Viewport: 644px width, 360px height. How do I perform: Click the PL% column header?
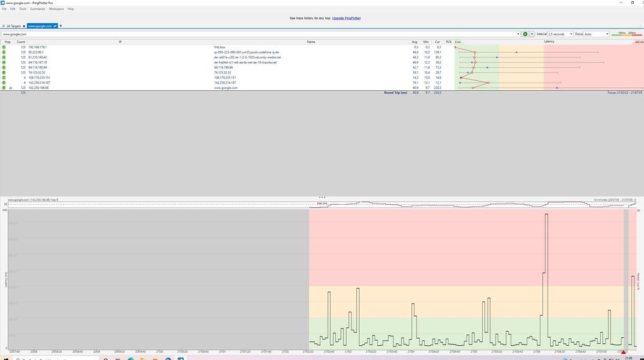pos(449,42)
